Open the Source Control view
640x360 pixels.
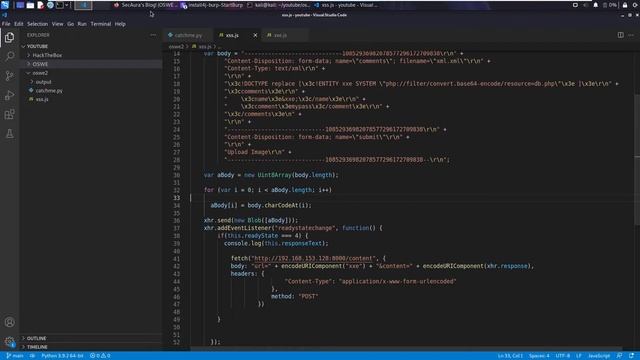9,76
